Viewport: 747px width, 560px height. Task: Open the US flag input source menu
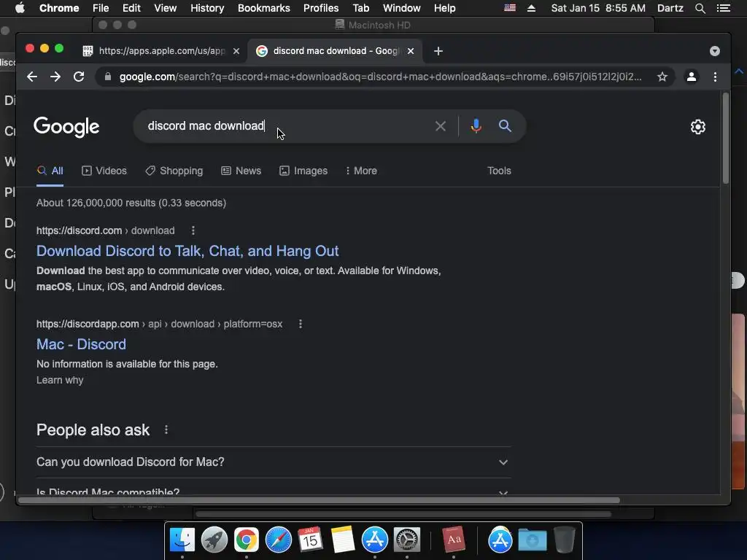click(x=510, y=8)
